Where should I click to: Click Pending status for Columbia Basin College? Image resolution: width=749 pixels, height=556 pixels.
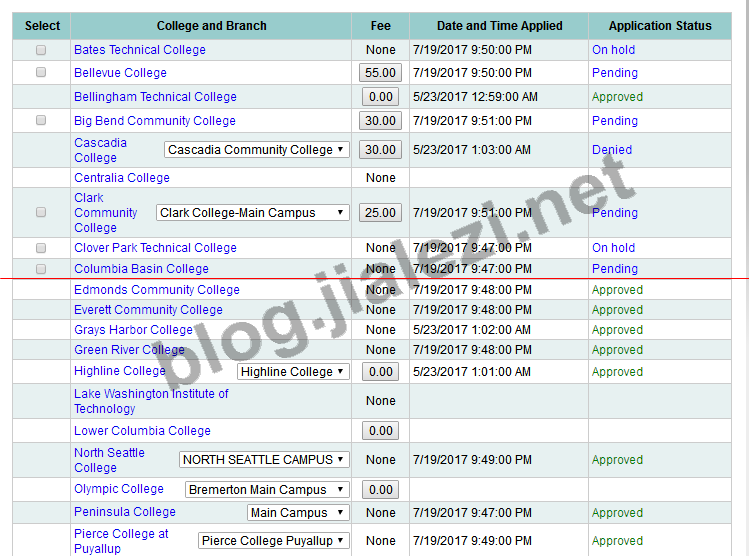click(x=615, y=268)
